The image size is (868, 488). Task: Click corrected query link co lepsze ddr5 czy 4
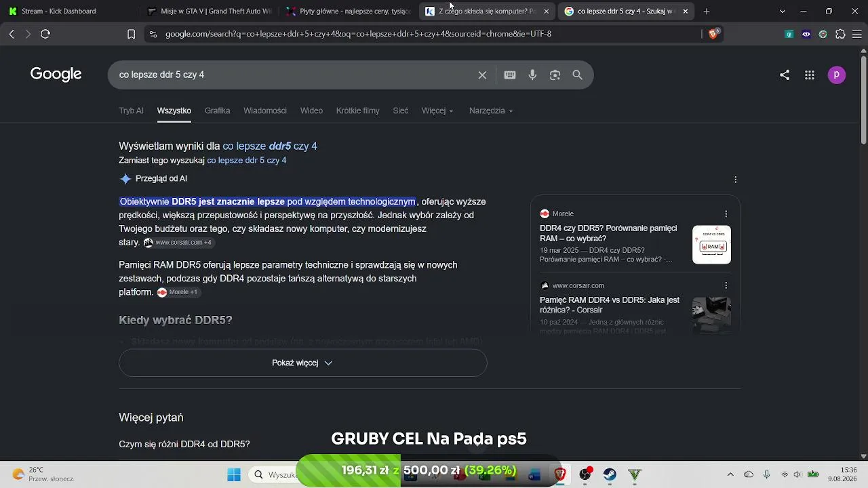[x=270, y=146]
